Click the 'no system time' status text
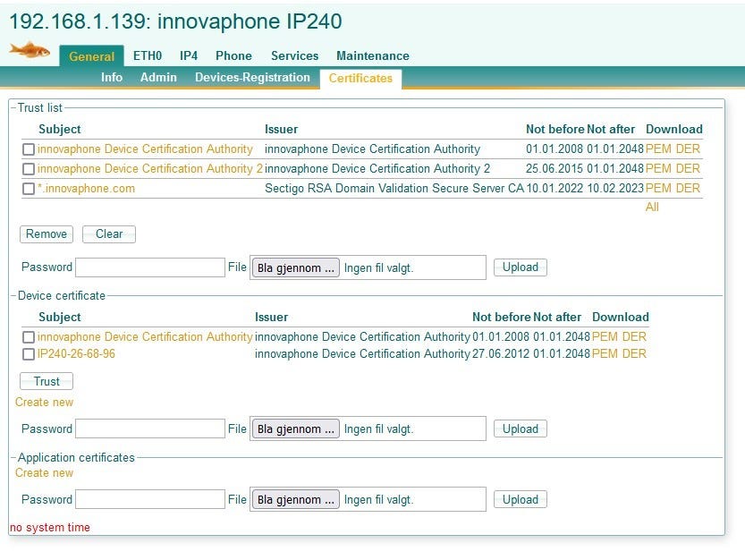The width and height of the screenshot is (745, 560). [x=50, y=527]
